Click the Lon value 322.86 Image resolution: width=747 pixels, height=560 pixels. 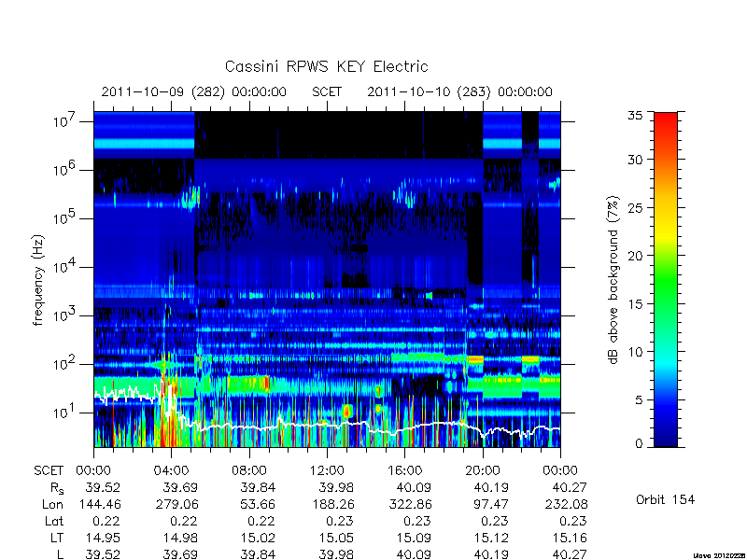click(411, 504)
